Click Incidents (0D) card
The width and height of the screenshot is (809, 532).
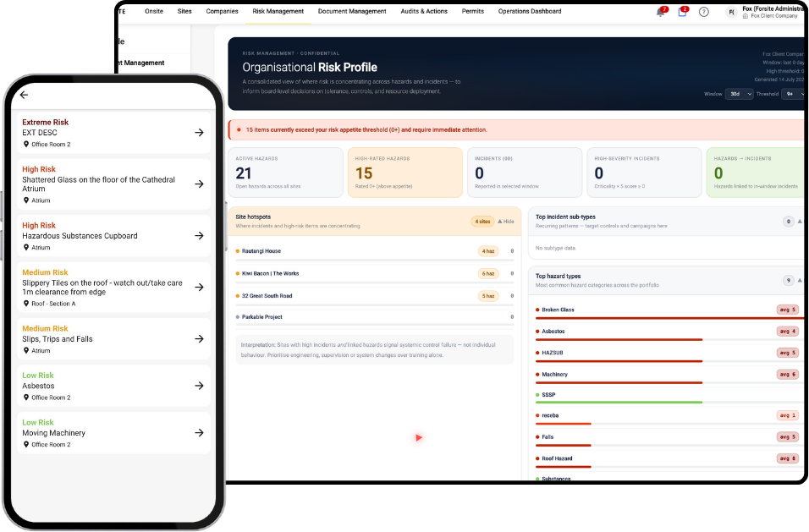tap(525, 173)
